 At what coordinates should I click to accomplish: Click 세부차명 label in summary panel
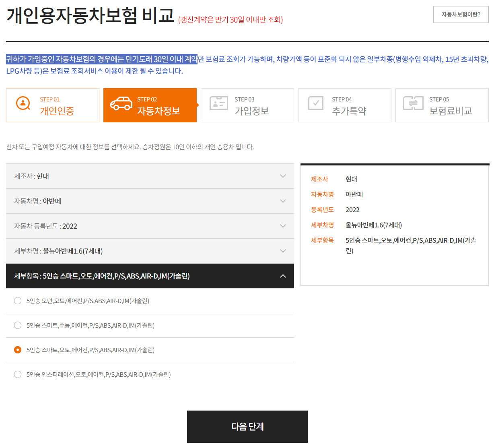[322, 225]
